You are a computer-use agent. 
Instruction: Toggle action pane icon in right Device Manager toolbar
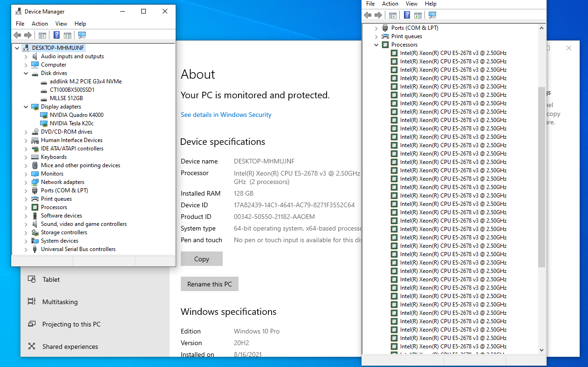click(x=418, y=15)
